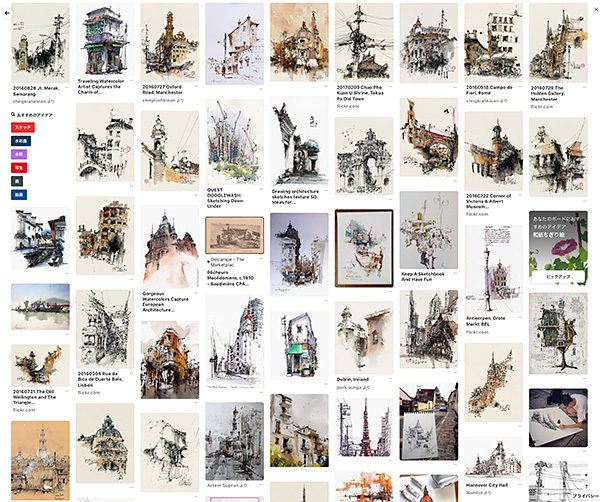Screen dimensions: 600x502
Task: Open more options for Antwerpen, Grote Markt pin
Action: point(520,318)
